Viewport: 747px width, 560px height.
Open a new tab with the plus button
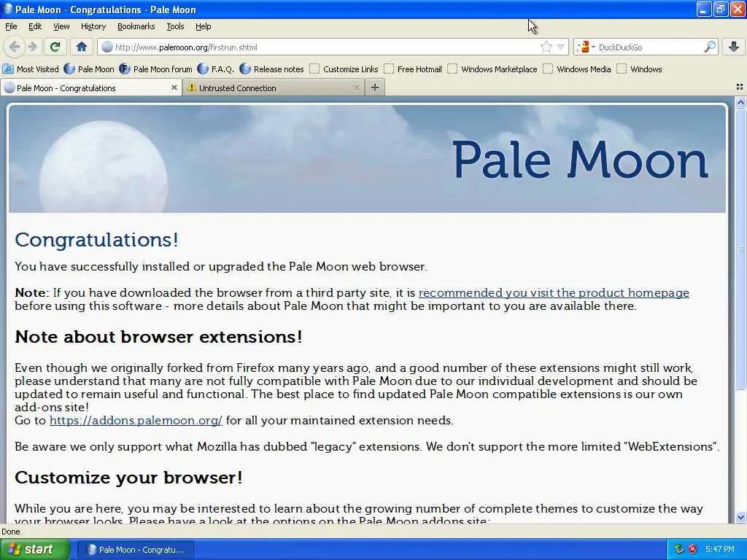click(375, 87)
